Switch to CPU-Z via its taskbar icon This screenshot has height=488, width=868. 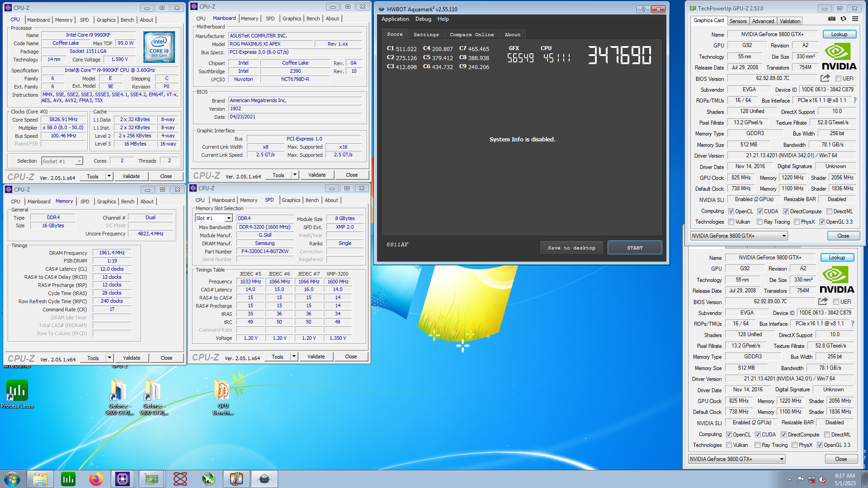pos(123,479)
